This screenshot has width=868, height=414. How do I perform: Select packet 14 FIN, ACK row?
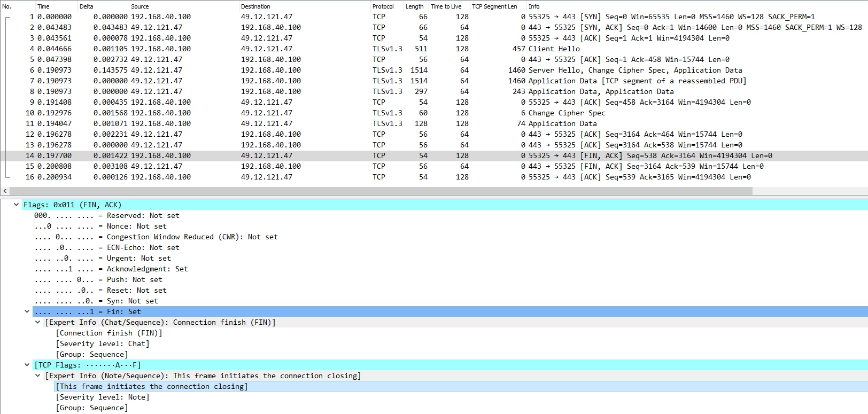[x=434, y=155]
